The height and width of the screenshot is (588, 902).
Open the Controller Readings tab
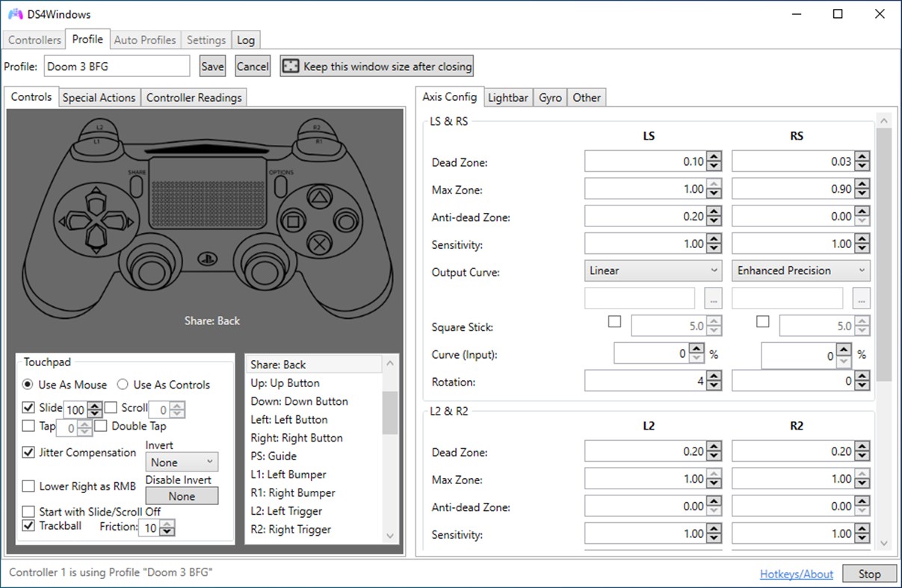[194, 97]
